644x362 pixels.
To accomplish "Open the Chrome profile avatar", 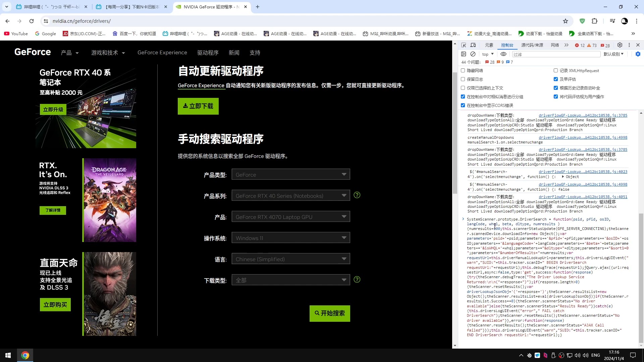I will tap(625, 21).
